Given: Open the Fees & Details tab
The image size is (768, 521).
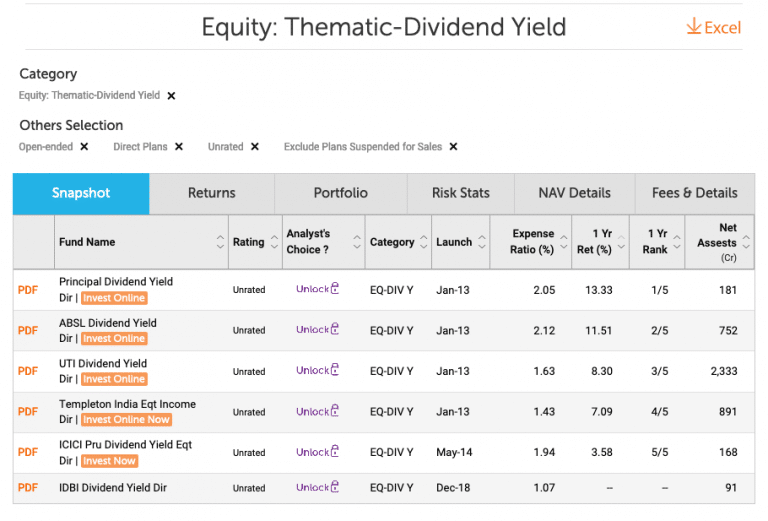Looking at the screenshot, I should (695, 193).
